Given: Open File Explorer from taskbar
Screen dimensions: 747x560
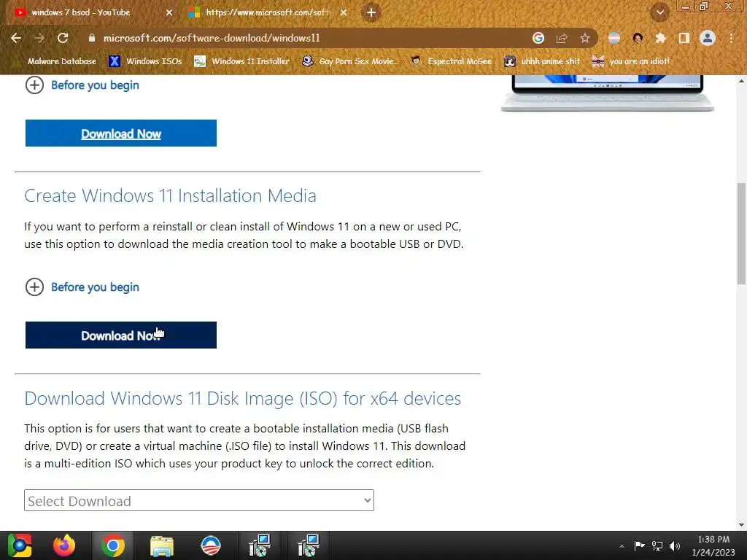Looking at the screenshot, I should point(162,545).
